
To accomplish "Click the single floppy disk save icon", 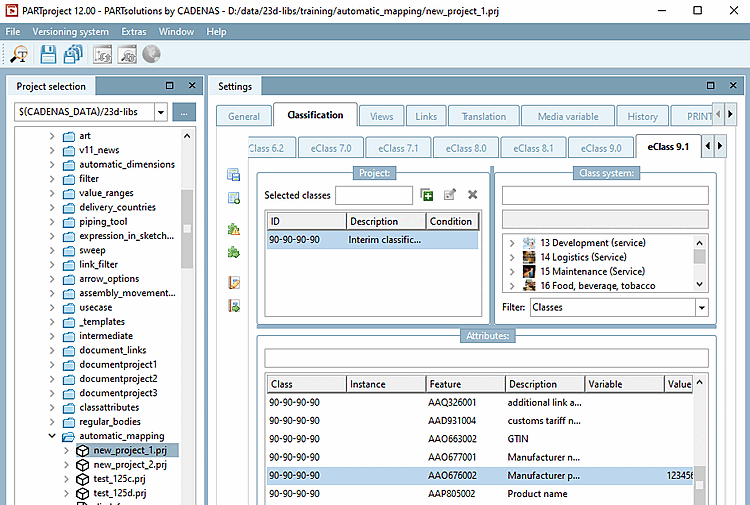I will click(48, 55).
